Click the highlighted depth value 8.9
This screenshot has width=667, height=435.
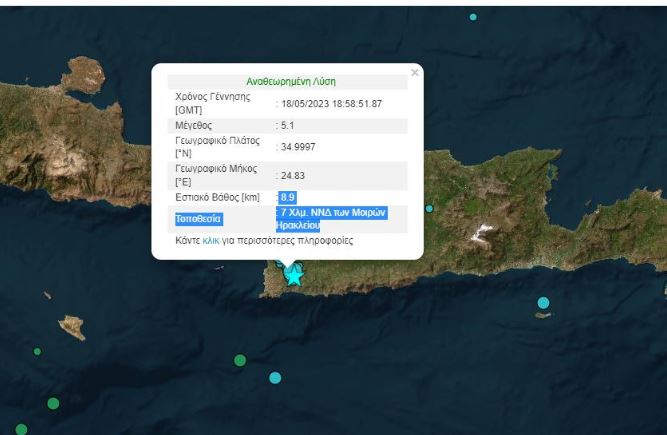coord(287,197)
